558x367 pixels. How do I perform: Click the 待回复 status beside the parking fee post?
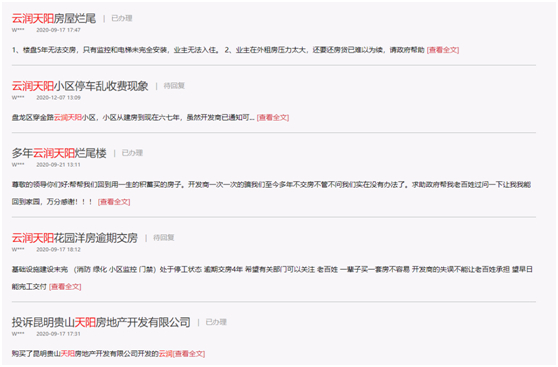tap(174, 86)
